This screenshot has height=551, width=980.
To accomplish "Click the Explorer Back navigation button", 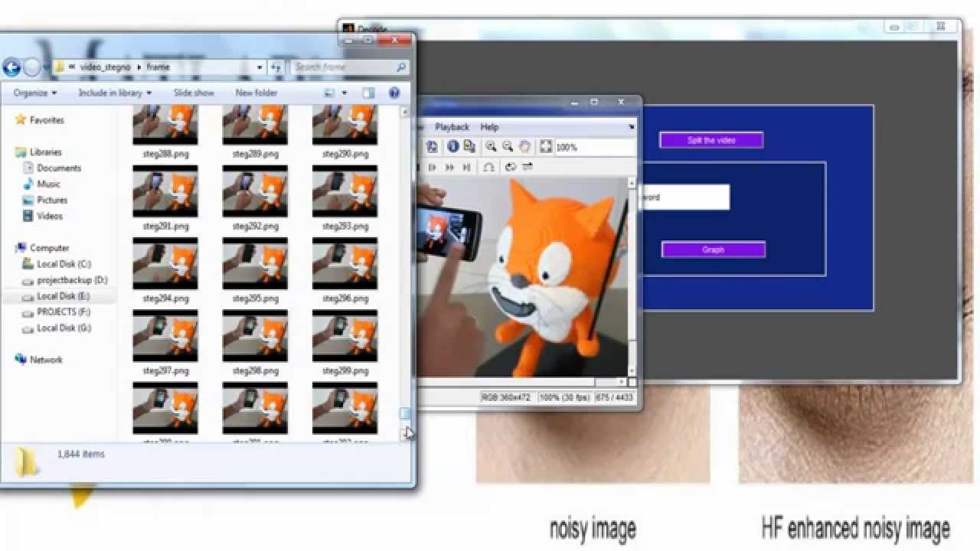I will coord(11,67).
